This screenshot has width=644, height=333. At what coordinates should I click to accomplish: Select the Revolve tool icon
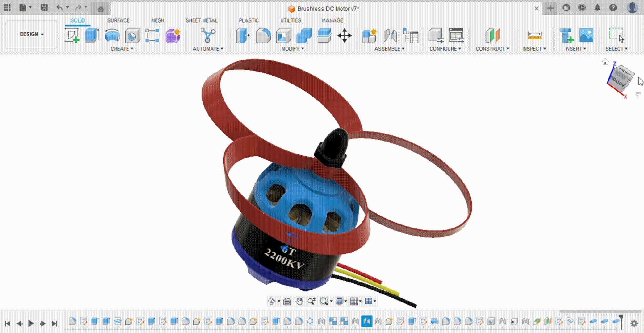point(112,35)
